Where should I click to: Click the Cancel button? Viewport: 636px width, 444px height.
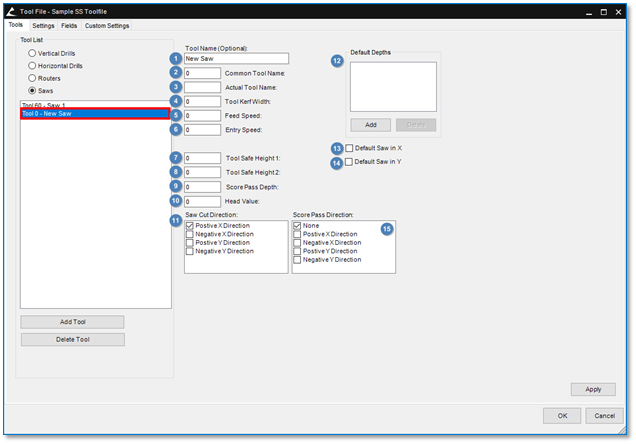coord(604,416)
